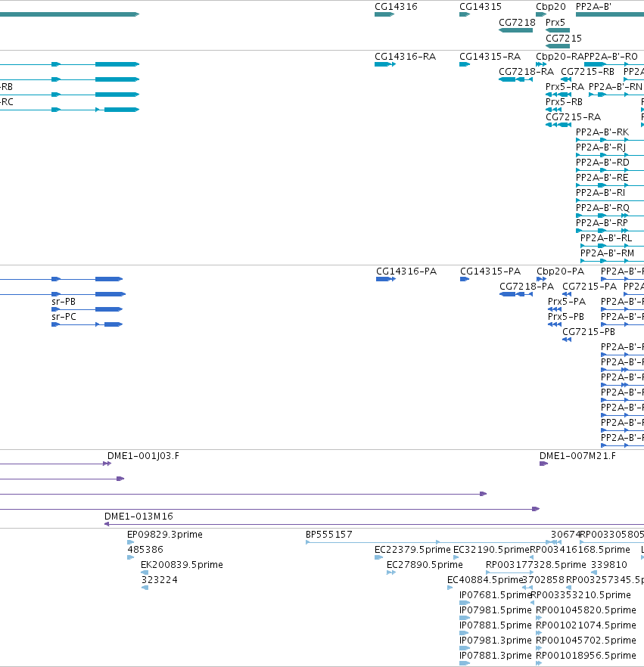Click EST RP001045702.5prime
644x667 pixels.
point(539,648)
